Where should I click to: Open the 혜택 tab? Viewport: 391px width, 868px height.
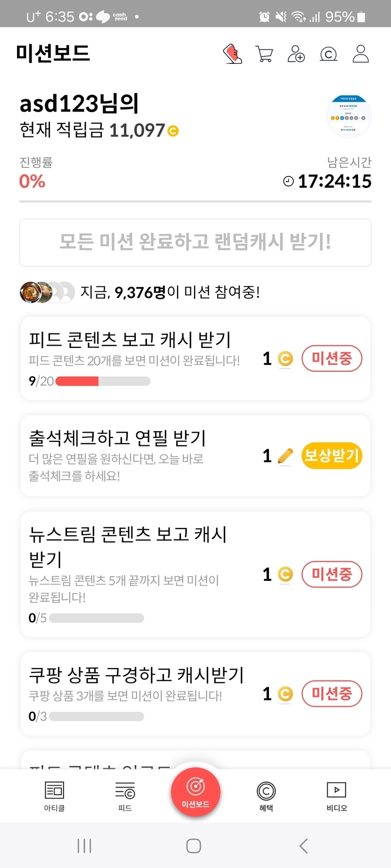click(266, 796)
